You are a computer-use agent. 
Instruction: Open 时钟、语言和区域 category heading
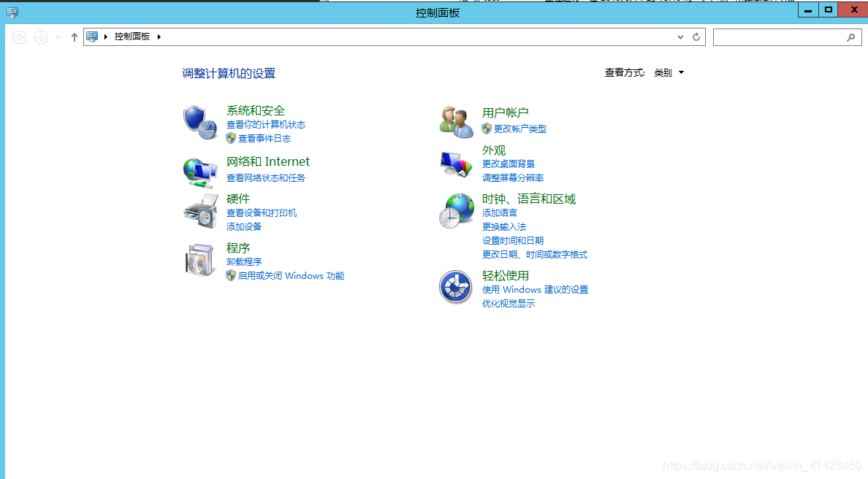pos(529,199)
